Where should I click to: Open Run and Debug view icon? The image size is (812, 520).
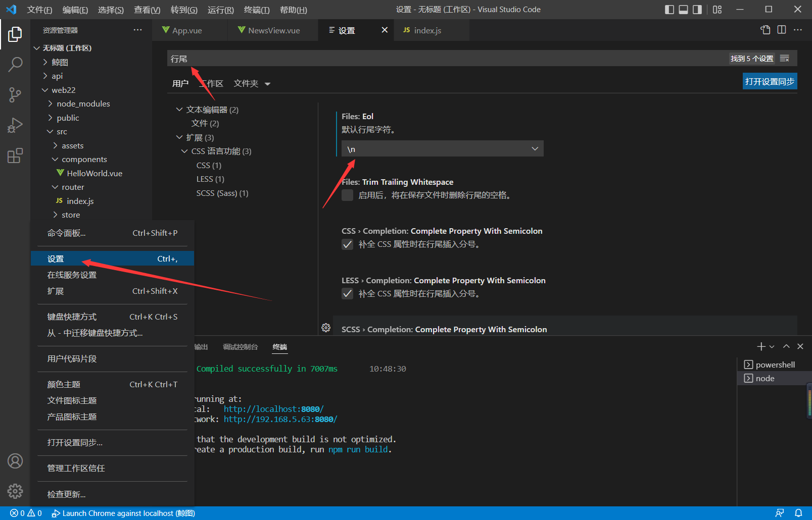[15, 125]
